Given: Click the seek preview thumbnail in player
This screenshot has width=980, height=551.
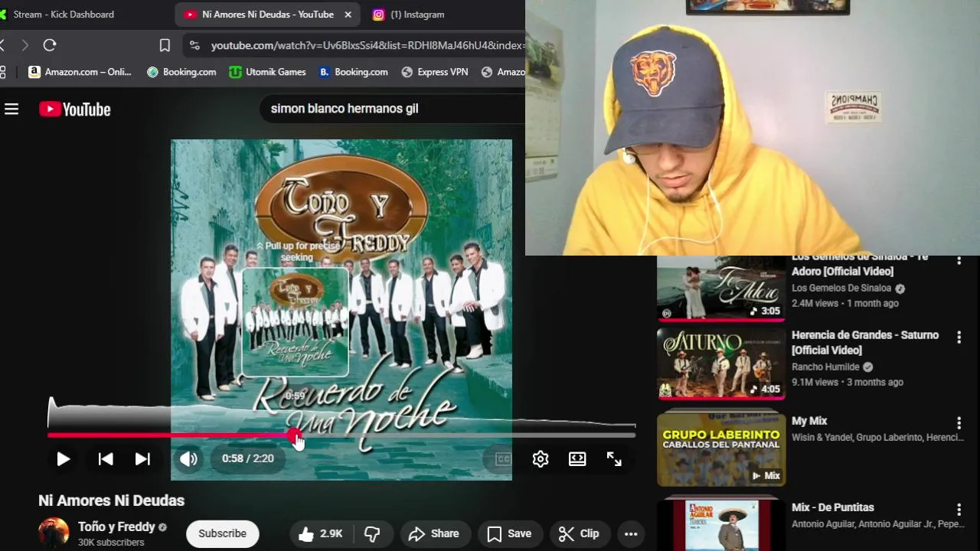Looking at the screenshot, I should [296, 322].
